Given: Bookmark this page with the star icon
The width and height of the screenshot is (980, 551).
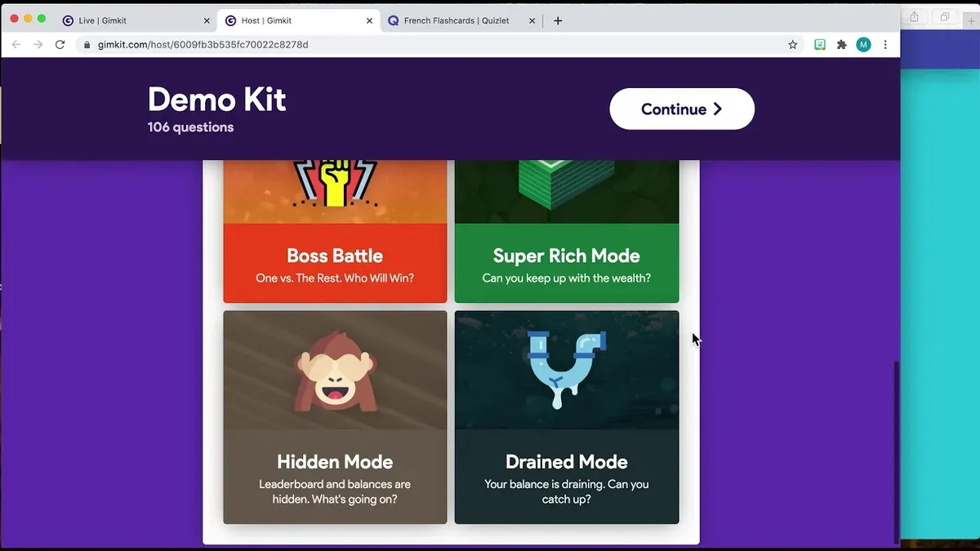Looking at the screenshot, I should click(x=792, y=45).
